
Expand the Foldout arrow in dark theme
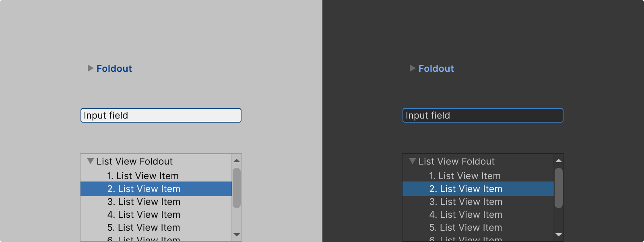pos(413,69)
